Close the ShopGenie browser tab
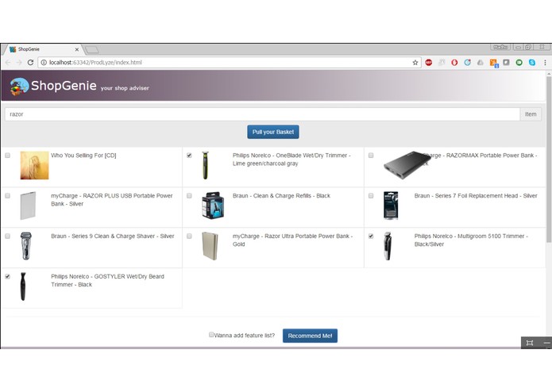This screenshot has height=392, width=552. pyautogui.click(x=77, y=49)
